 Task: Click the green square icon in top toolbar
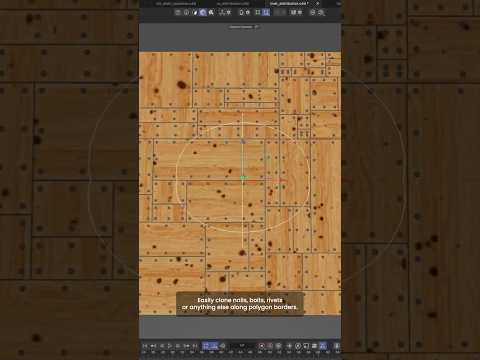pyautogui.click(x=258, y=13)
